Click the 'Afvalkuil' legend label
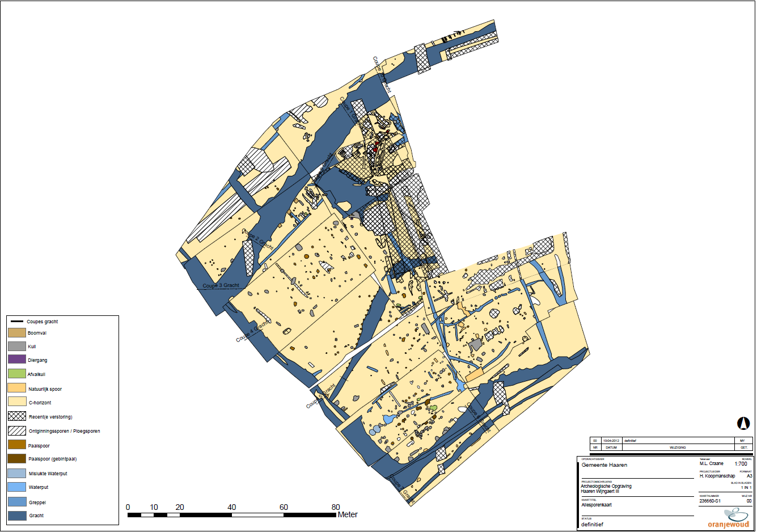This screenshot has height=532, width=757. click(37, 374)
